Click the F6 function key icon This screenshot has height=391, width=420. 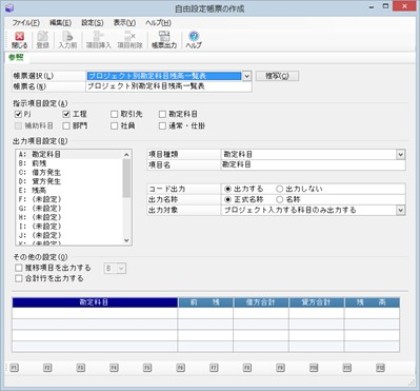click(180, 367)
